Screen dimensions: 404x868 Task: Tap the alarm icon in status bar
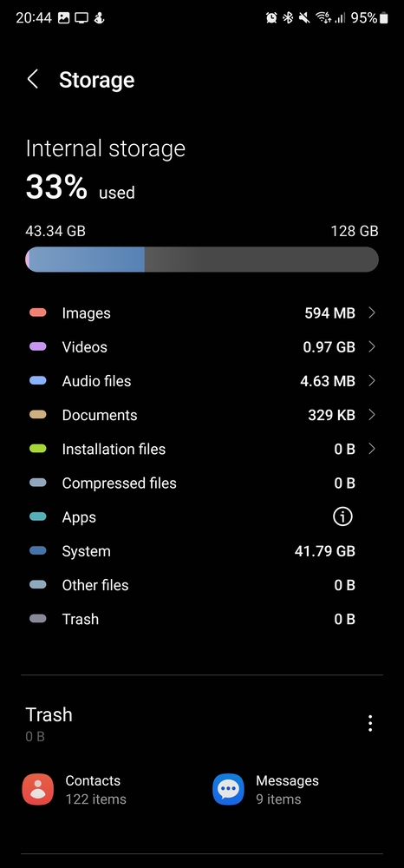[271, 17]
